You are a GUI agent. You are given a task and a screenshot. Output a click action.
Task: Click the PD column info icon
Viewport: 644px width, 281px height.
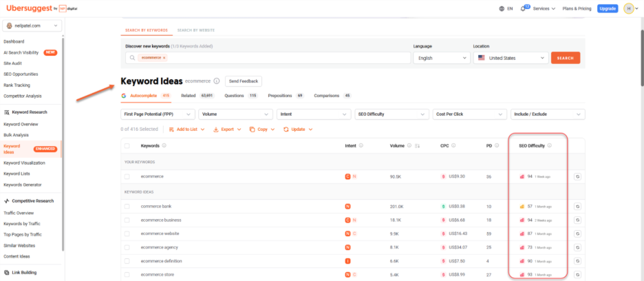(497, 145)
